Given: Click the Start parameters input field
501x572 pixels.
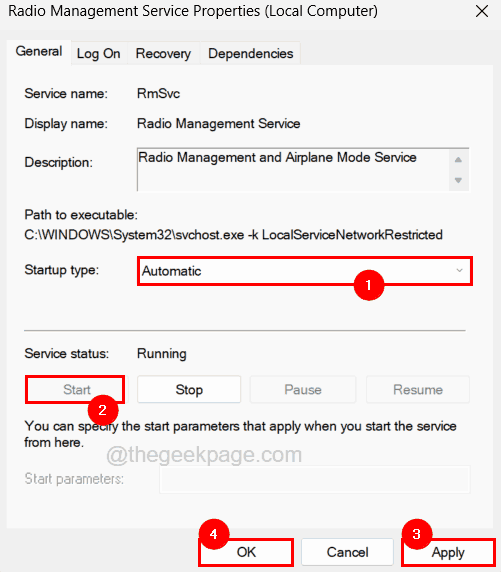Looking at the screenshot, I should tap(315, 479).
